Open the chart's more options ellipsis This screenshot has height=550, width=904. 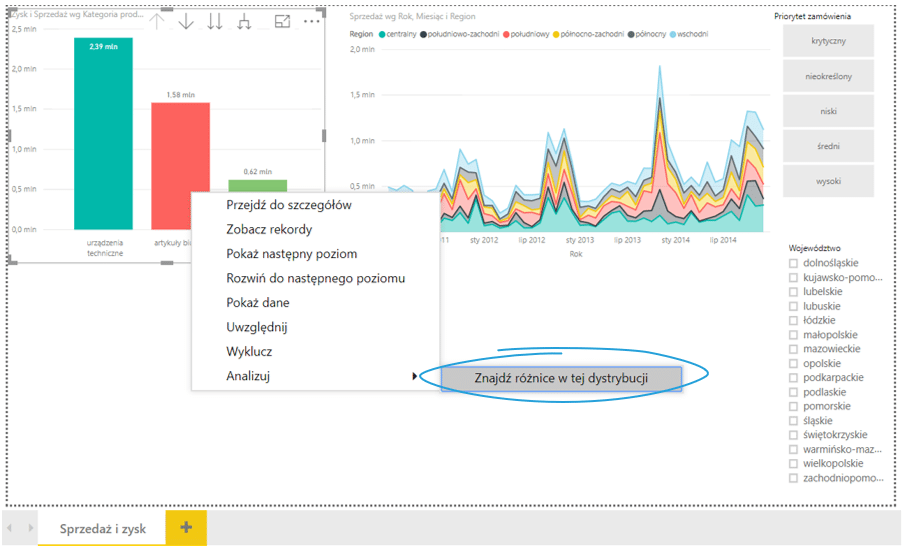pos(312,21)
